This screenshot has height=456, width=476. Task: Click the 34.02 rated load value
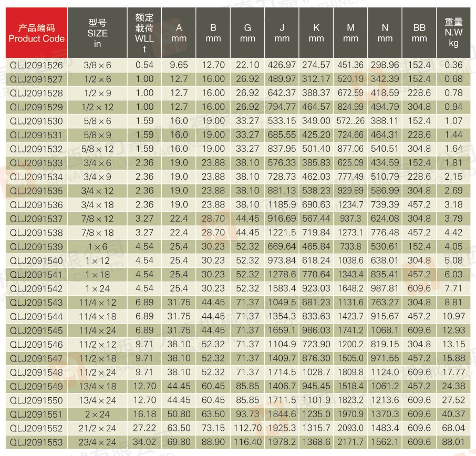144,442
